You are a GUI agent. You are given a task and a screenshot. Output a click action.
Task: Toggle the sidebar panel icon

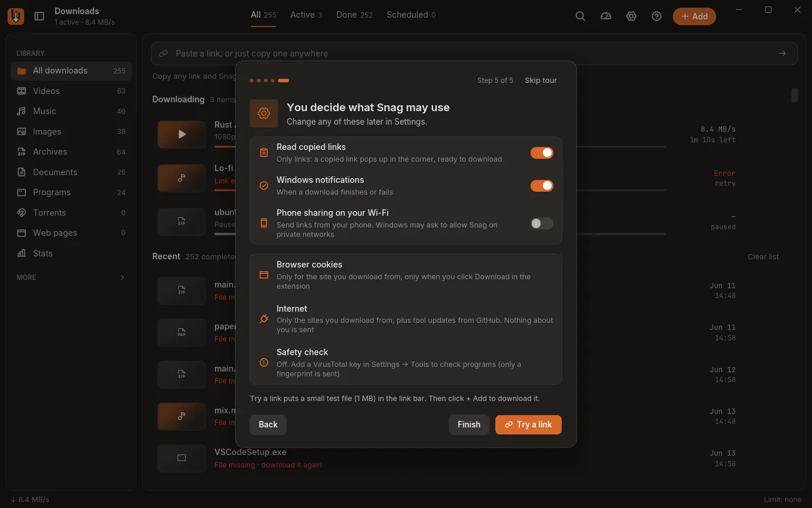[x=39, y=16]
